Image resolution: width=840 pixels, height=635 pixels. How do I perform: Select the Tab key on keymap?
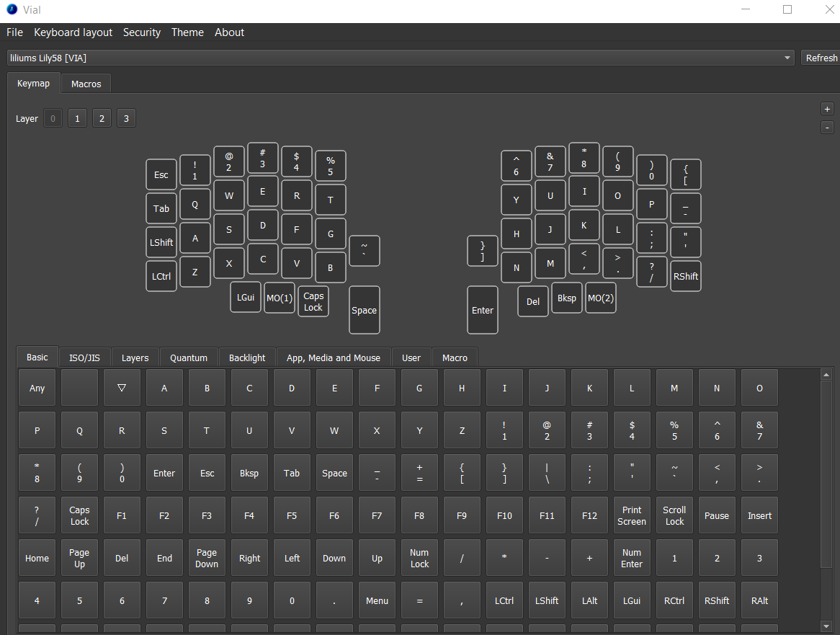point(161,208)
